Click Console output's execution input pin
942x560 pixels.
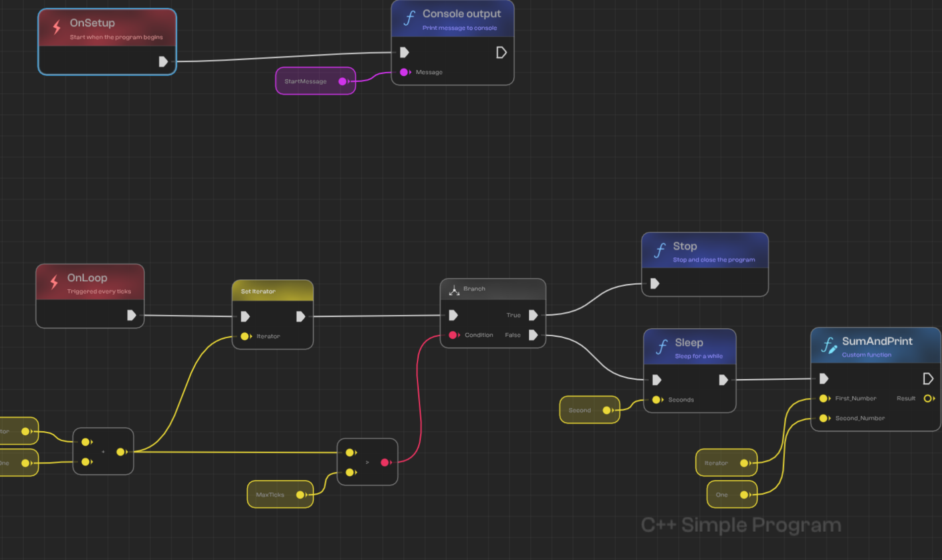click(x=404, y=52)
